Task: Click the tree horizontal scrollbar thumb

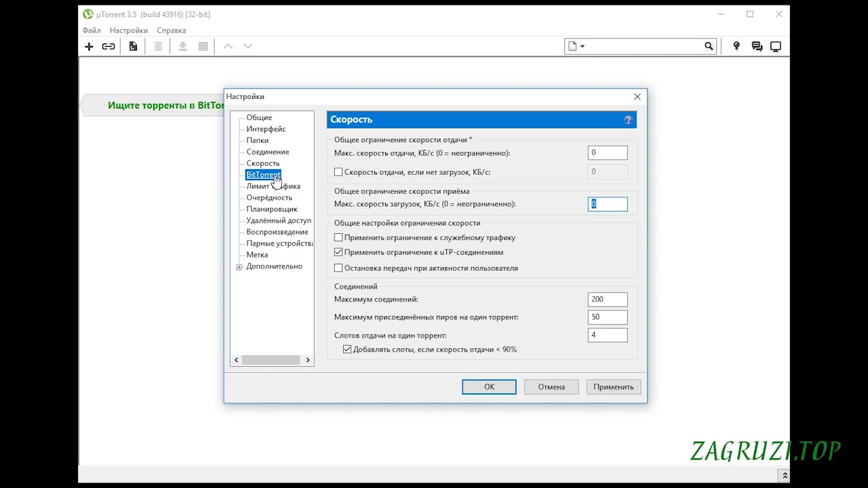Action: point(271,360)
